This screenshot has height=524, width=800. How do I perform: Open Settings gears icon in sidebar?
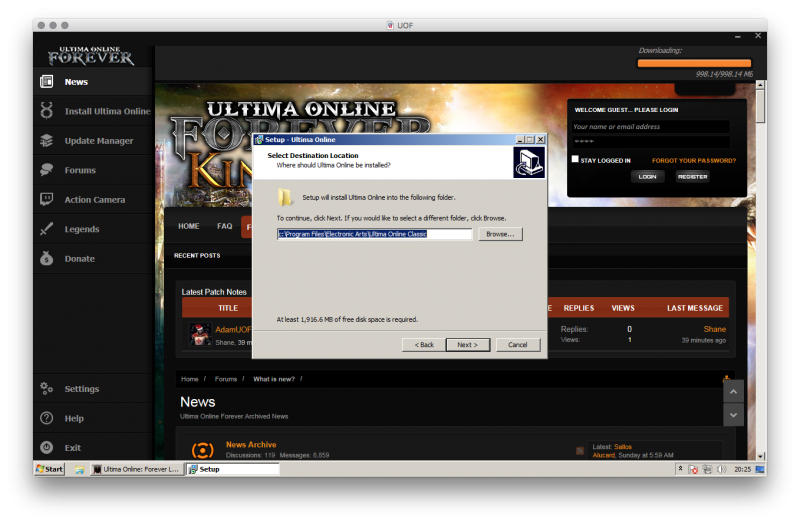point(46,389)
